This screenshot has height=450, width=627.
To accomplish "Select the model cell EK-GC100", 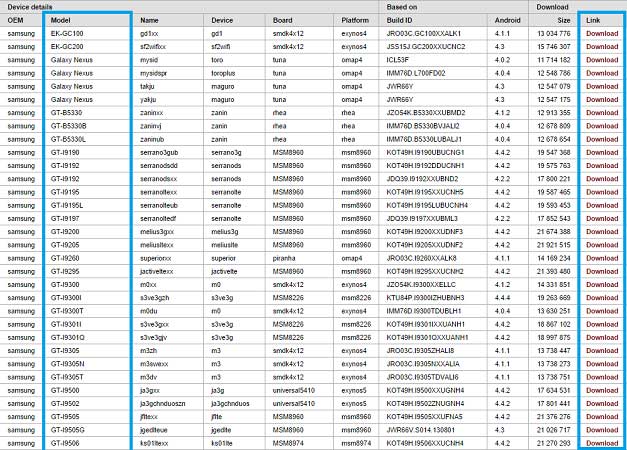I will click(67, 34).
